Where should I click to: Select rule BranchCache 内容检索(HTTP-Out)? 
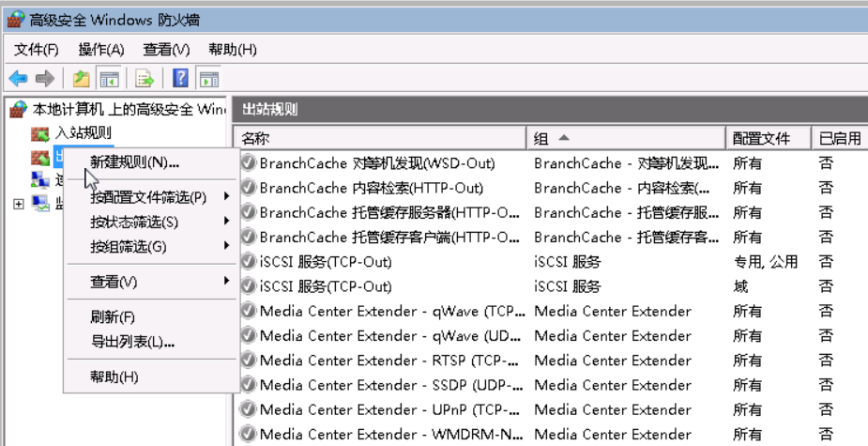coord(371,188)
